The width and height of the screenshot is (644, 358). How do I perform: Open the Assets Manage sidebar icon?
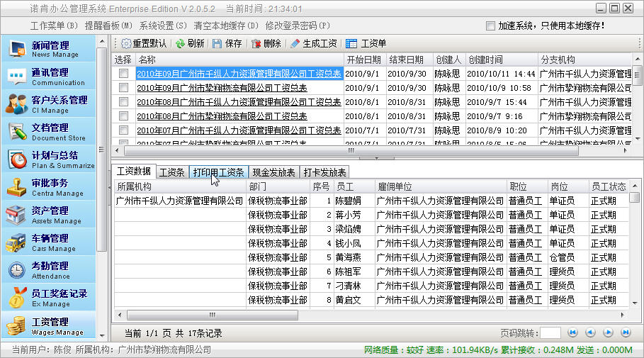16,215
